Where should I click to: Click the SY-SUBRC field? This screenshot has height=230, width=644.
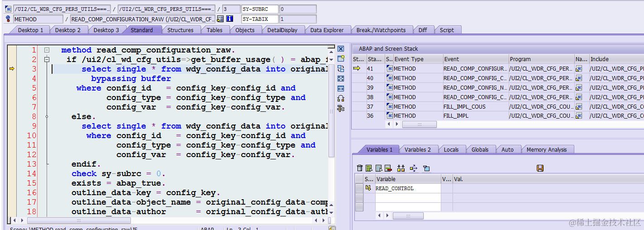coord(259,9)
